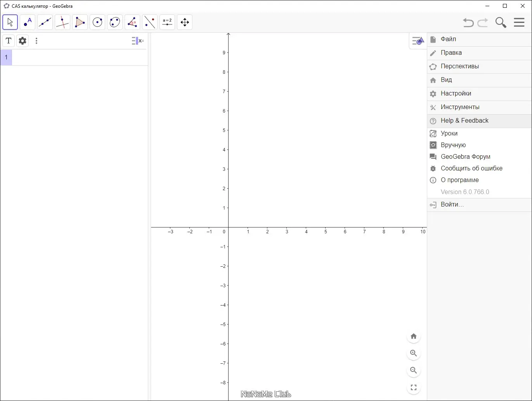Viewport: 532px width, 401px height.
Task: Choose Сообщить об ошибке
Action: 480,168
